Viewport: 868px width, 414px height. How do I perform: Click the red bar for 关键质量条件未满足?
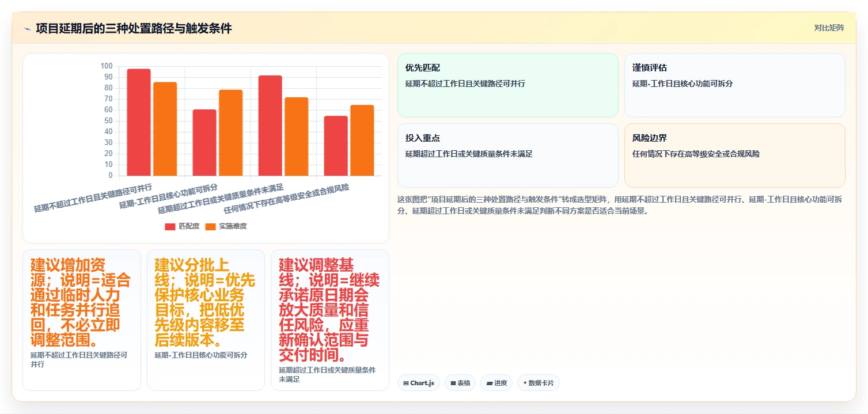271,126
